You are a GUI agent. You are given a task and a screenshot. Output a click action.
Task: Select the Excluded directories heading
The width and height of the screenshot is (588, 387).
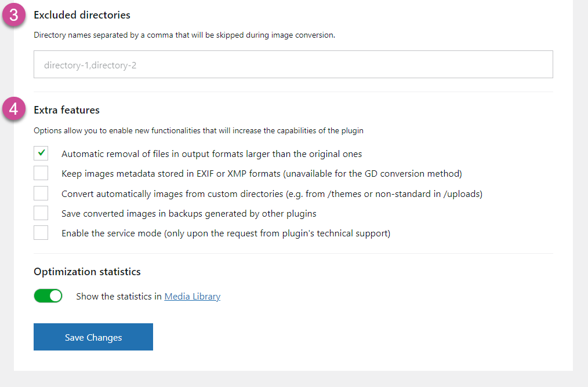[x=82, y=15]
